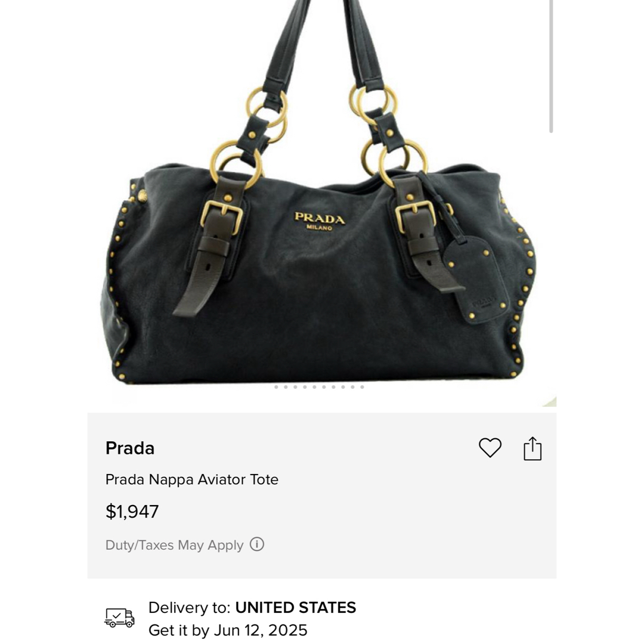Screen dimensions: 644x644
Task: Click the vertical scrollbar thumb
Action: 551,66
